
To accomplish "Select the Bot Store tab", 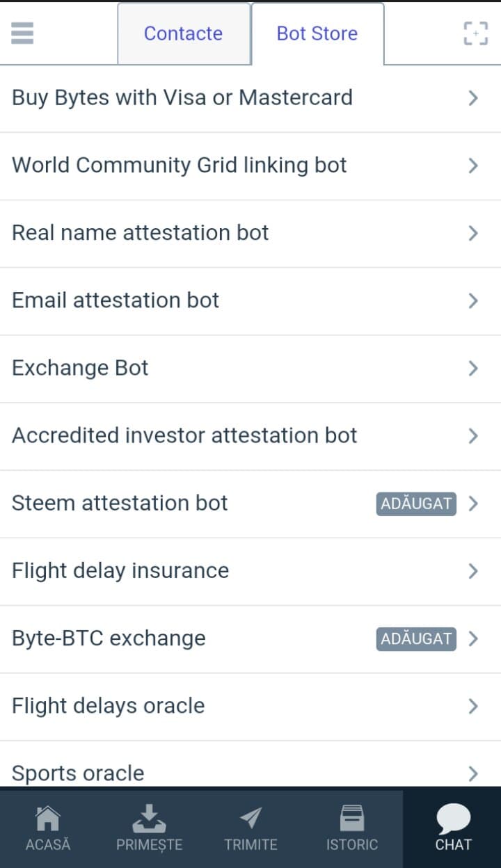I will click(317, 33).
